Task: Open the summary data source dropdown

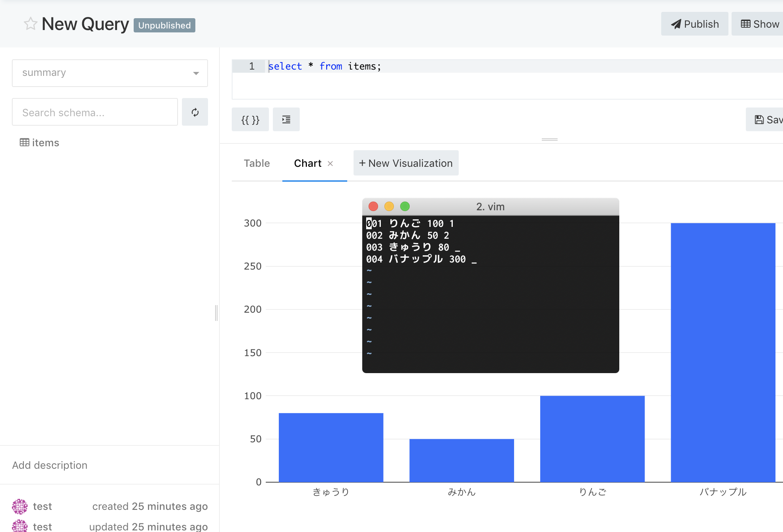Action: pyautogui.click(x=110, y=73)
